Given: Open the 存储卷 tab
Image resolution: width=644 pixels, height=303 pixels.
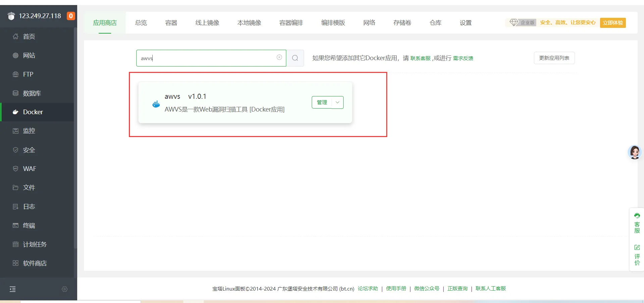Looking at the screenshot, I should pos(402,23).
